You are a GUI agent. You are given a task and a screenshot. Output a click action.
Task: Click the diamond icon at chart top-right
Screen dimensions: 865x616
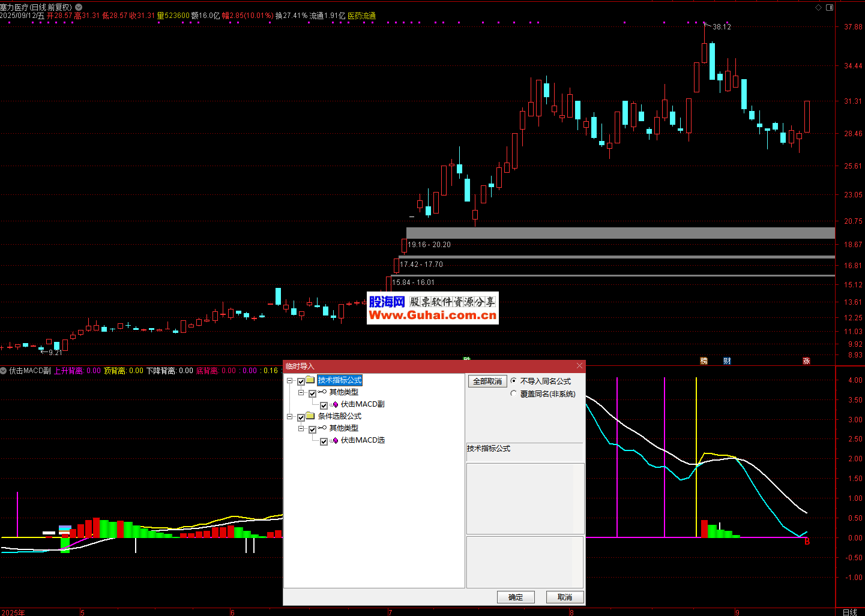click(x=818, y=8)
